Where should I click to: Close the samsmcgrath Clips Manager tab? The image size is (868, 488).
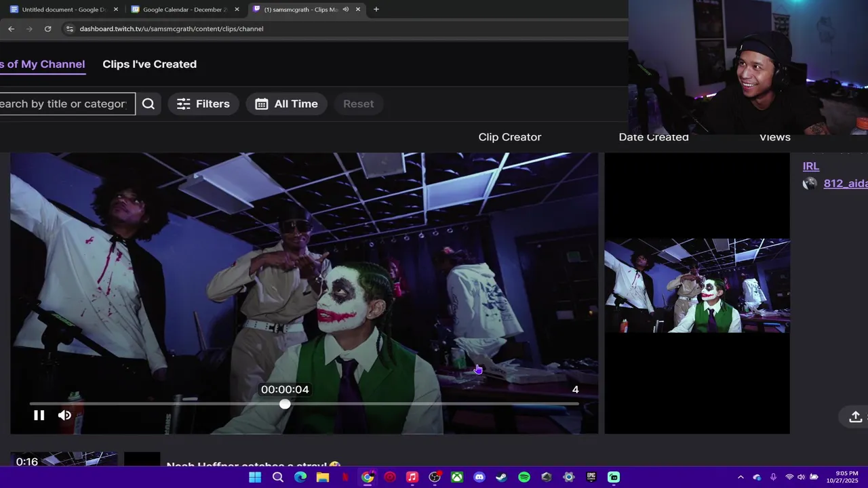pyautogui.click(x=358, y=9)
